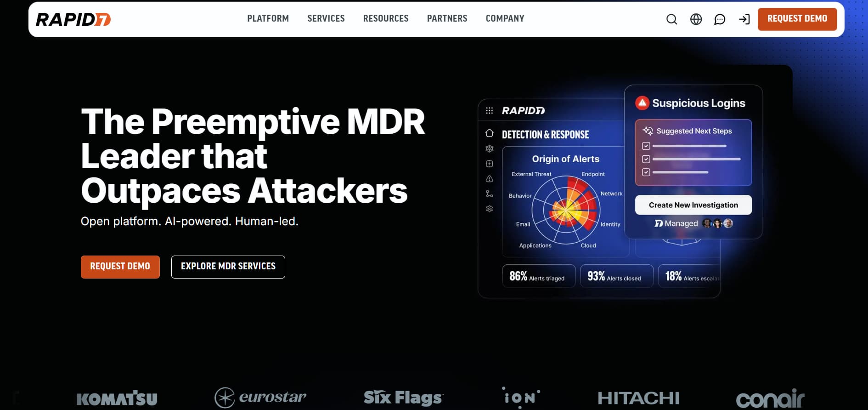Click the 'Endpoint' chart label
868x410 pixels.
point(593,174)
